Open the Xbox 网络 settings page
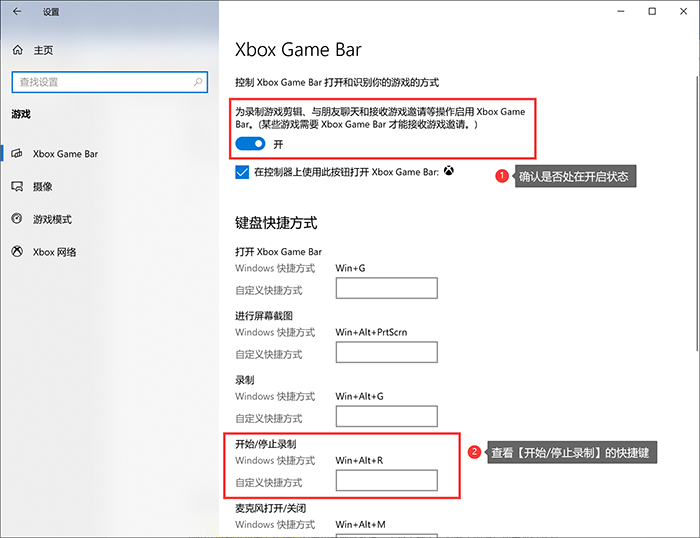The height and width of the screenshot is (538, 700). (54, 252)
